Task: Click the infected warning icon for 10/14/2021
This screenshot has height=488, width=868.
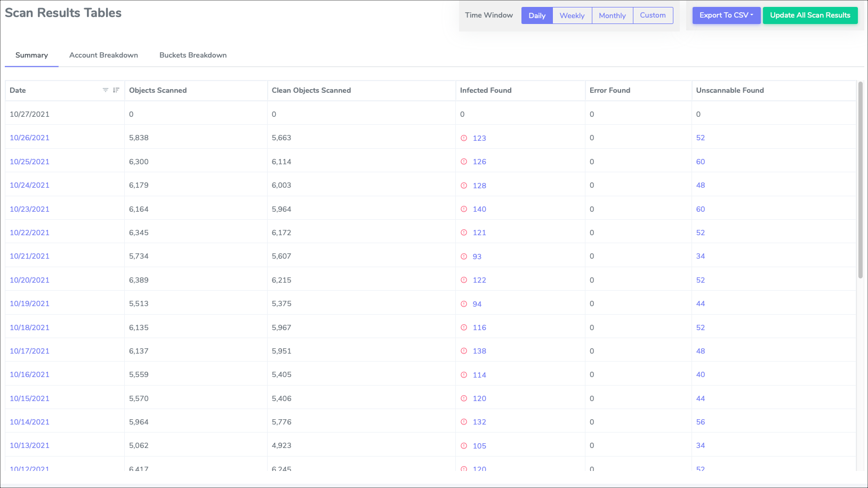Action: [x=464, y=422]
